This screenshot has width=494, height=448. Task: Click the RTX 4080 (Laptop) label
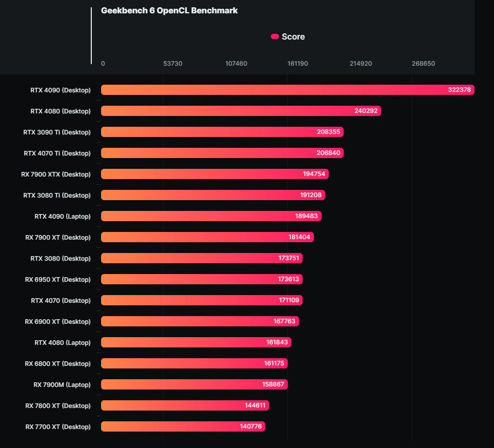pos(62,342)
